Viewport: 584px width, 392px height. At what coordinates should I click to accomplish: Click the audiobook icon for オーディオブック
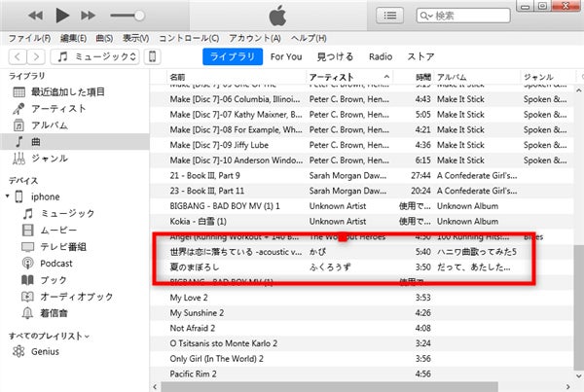(27, 297)
